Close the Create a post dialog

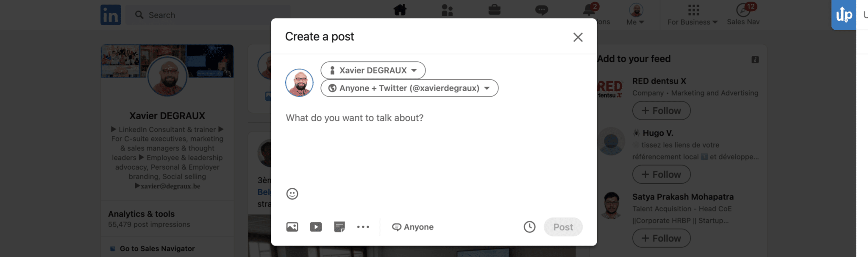click(578, 37)
